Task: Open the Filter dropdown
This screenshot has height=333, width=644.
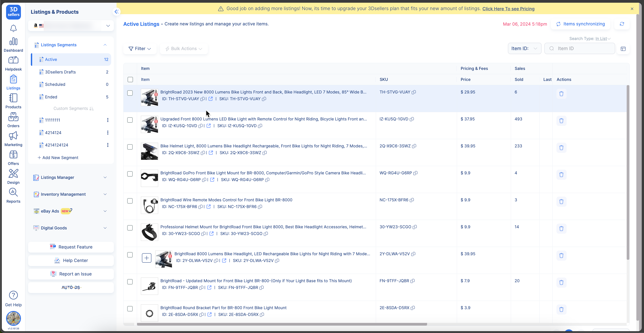Action: click(x=140, y=49)
